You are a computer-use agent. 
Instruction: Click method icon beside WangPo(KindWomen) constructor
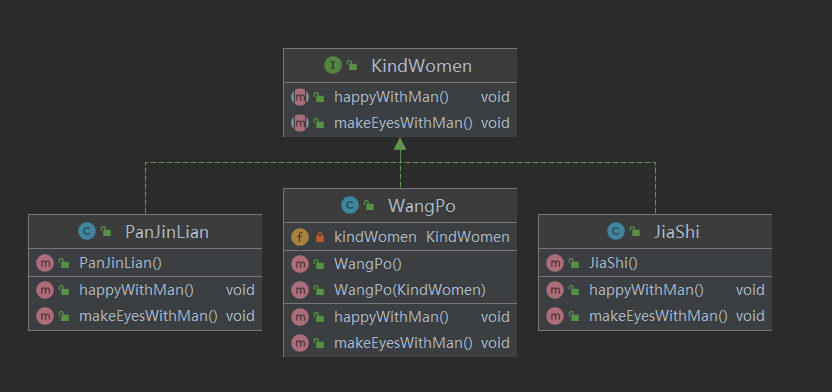point(300,290)
